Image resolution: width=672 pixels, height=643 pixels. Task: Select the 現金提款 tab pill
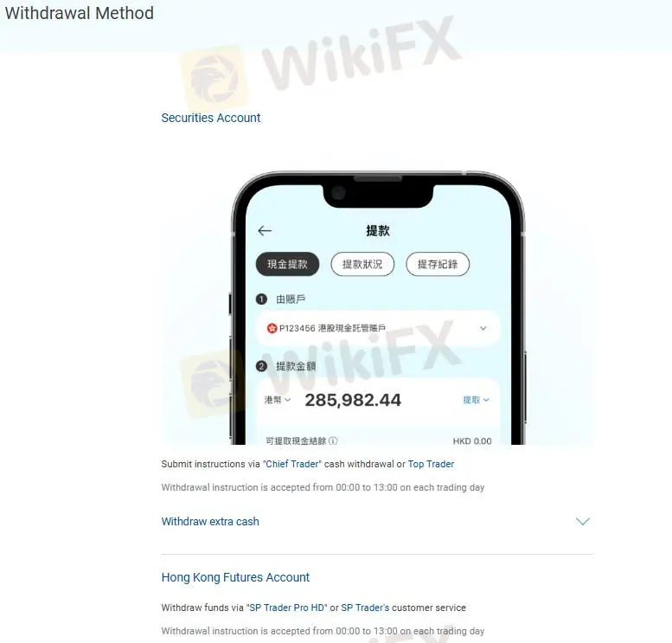click(x=288, y=264)
